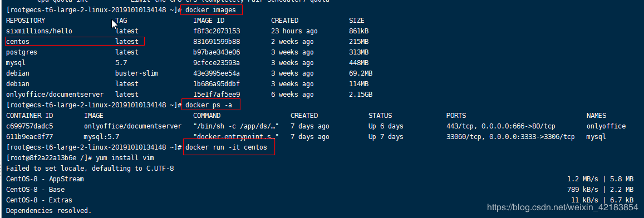644x218 pixels.
Task: Click the '789 kB/s | 2.2 MB' speed
Action: tap(601, 190)
